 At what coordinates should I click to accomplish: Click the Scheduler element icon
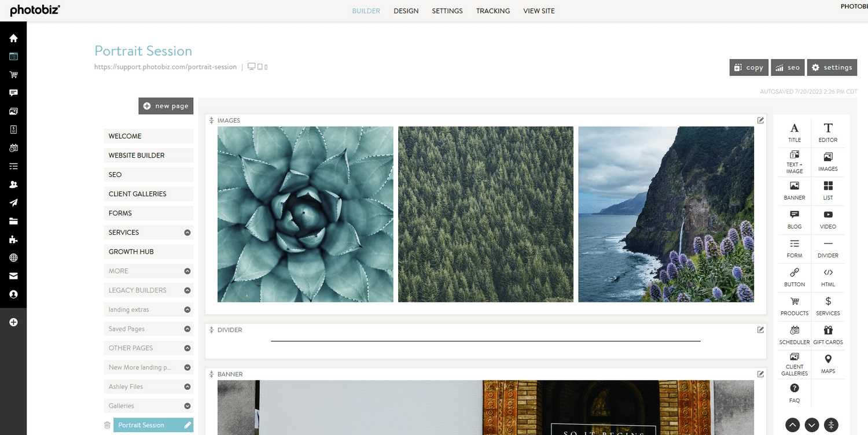coord(794,336)
